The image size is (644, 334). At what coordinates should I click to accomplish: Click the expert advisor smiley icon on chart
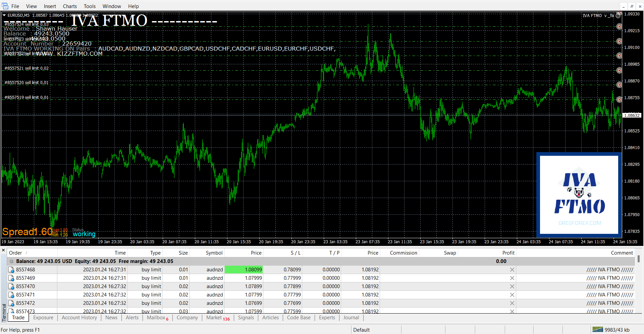pos(618,16)
